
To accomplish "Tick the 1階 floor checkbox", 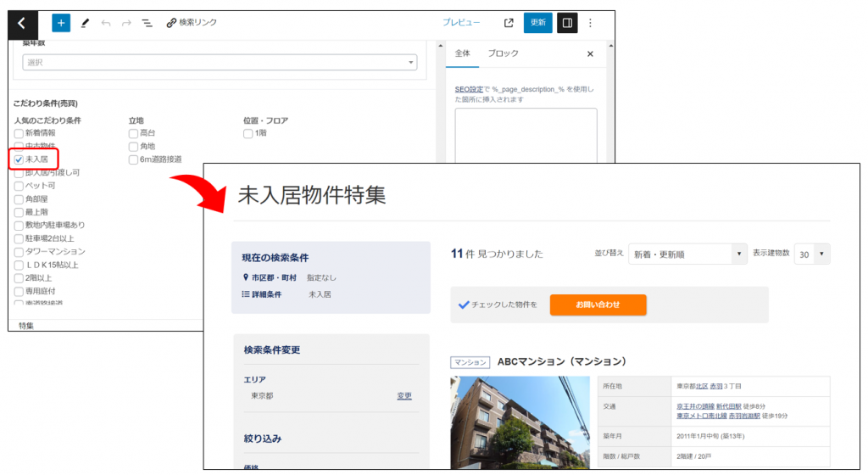I will click(248, 133).
